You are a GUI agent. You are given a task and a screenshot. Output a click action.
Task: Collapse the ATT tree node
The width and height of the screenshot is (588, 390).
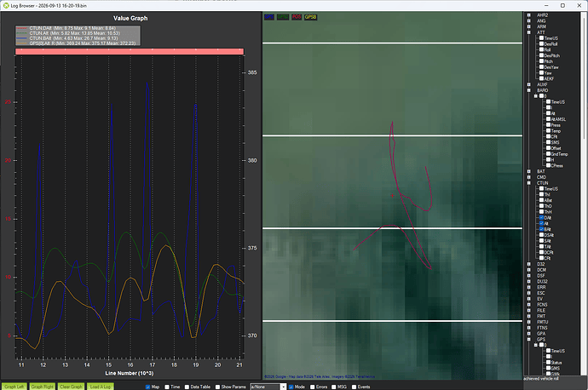click(x=528, y=32)
